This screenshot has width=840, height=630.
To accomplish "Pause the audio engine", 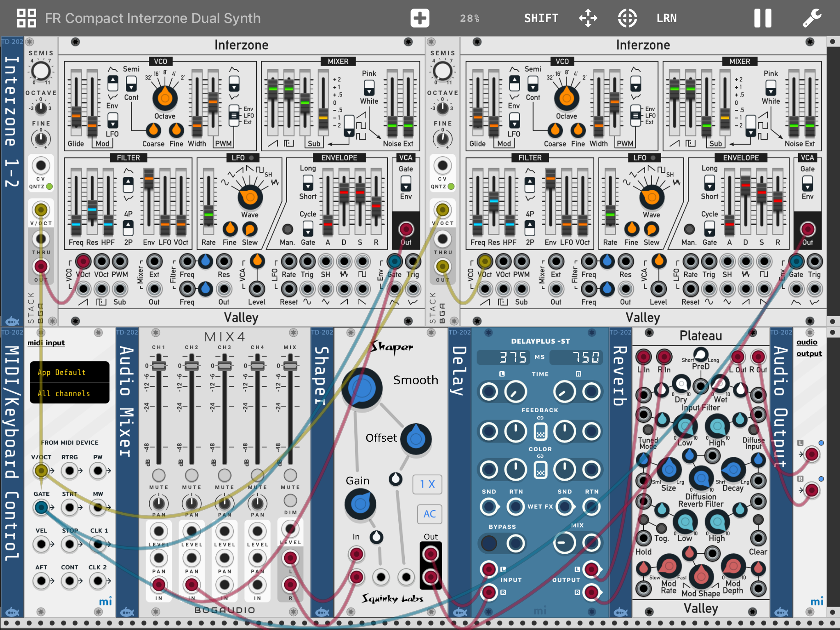I will pyautogui.click(x=762, y=18).
